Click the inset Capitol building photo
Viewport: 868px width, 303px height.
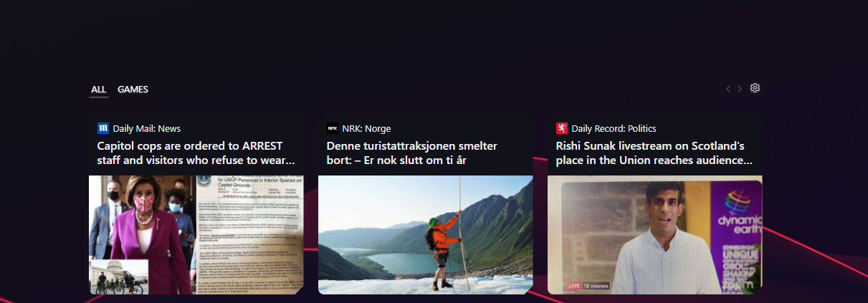coord(119,276)
